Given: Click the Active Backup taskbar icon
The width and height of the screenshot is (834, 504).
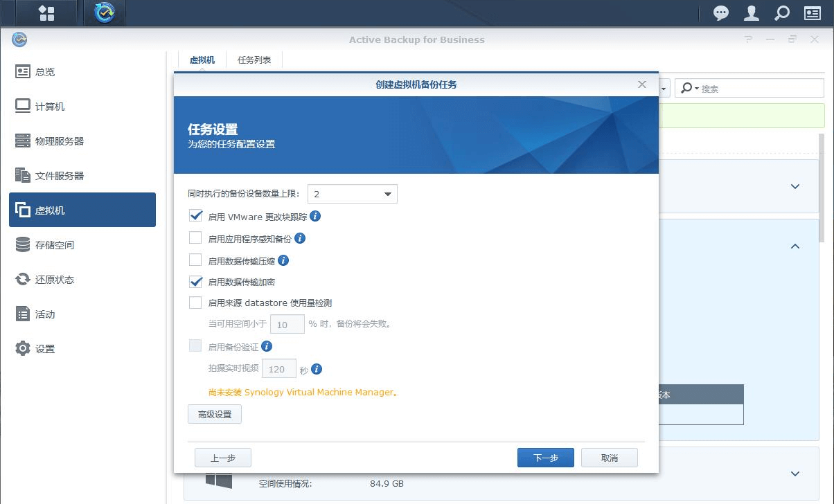Looking at the screenshot, I should (x=105, y=13).
